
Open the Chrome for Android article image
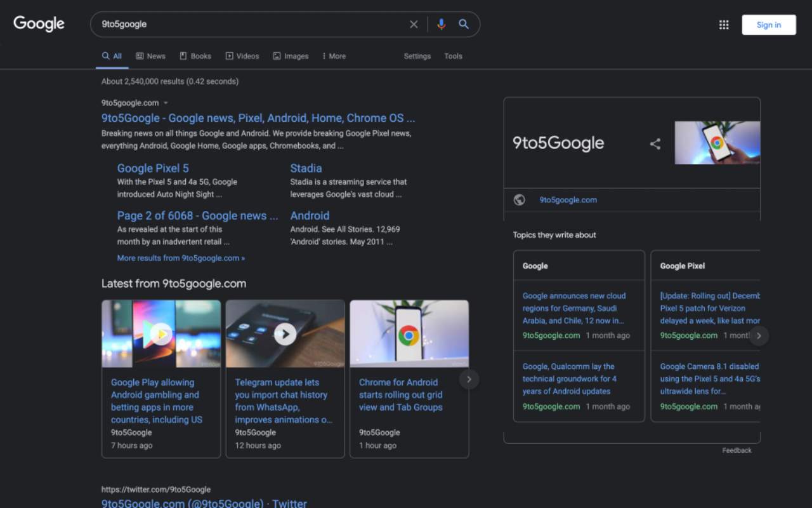(409, 333)
